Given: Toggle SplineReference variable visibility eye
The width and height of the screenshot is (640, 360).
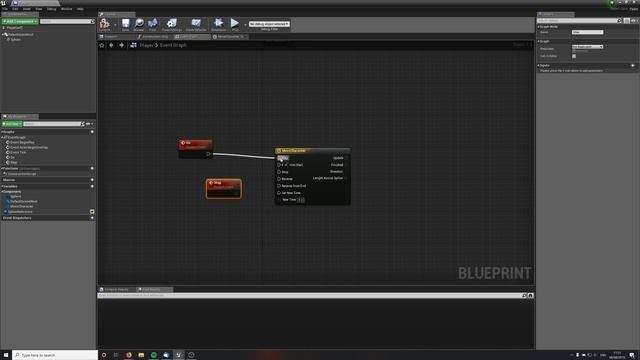Looking at the screenshot, I should (92, 211).
